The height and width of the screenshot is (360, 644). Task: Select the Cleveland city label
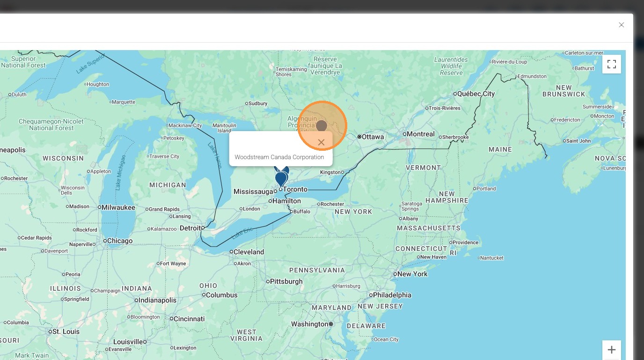[x=249, y=252]
